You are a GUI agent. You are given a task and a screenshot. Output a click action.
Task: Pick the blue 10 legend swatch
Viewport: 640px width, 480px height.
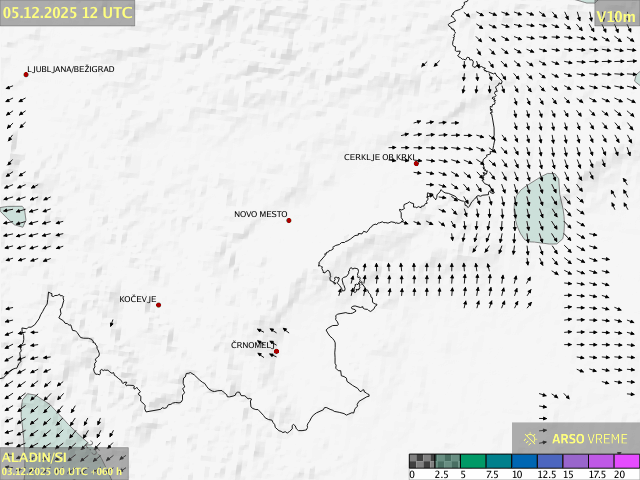pos(526,461)
